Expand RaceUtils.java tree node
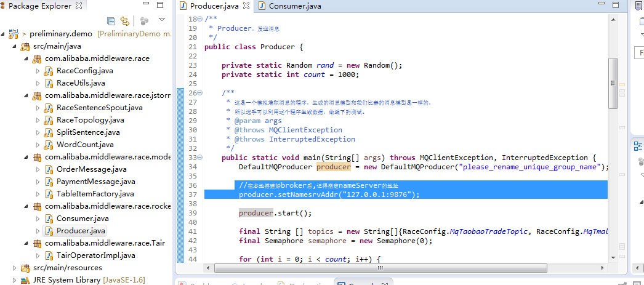This screenshot has height=285, width=644. point(38,83)
